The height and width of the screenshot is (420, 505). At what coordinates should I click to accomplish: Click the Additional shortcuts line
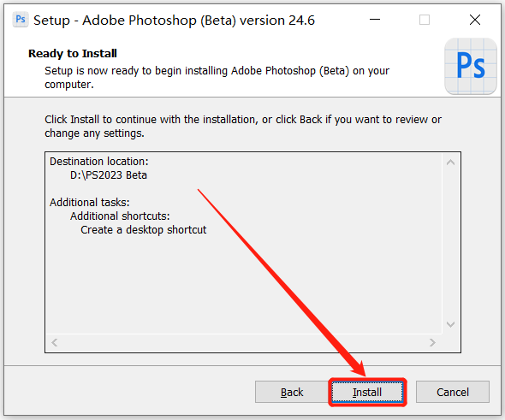point(120,216)
